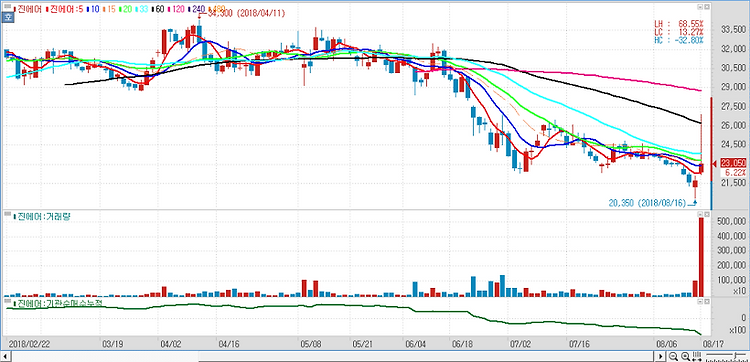Click the 500,000 volume axis label

[x=730, y=221]
